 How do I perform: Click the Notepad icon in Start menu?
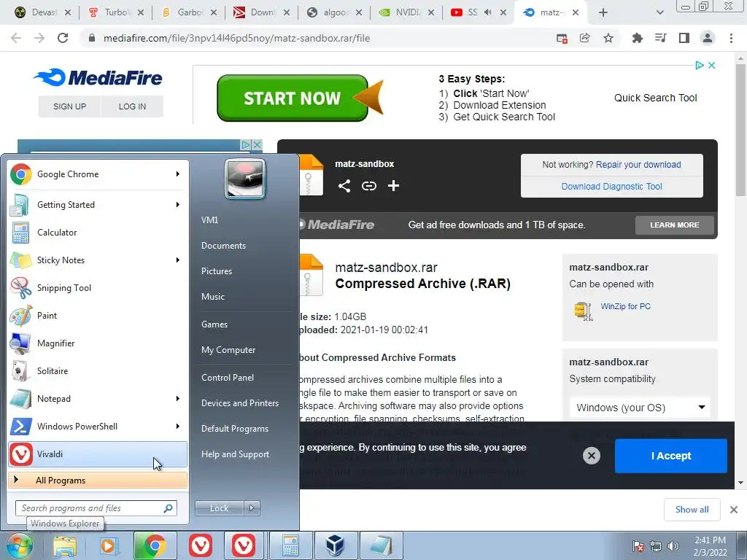(20, 399)
